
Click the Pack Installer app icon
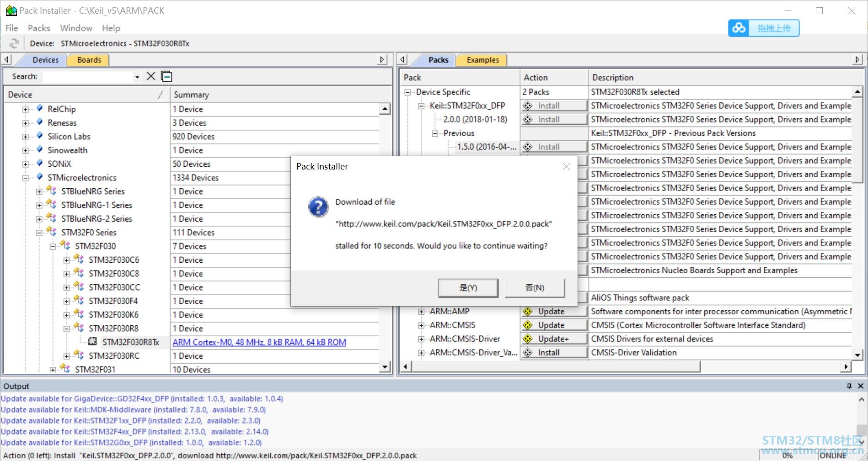[11, 11]
